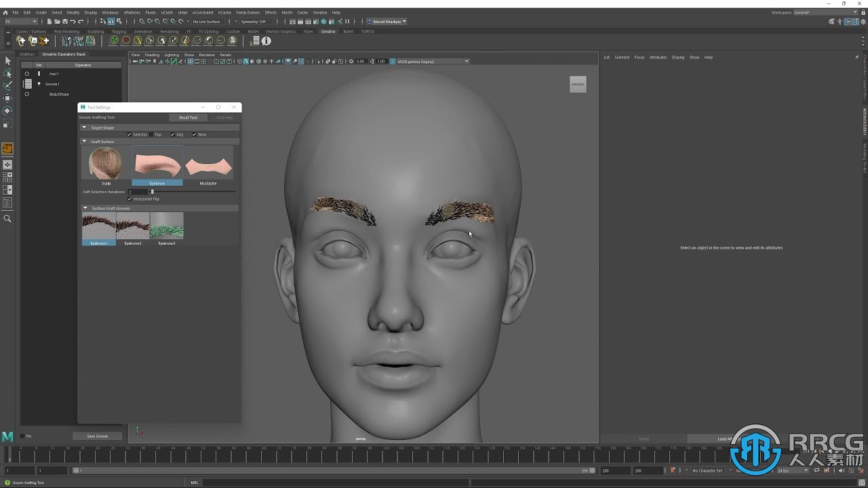The width and height of the screenshot is (868, 488).
Task: Open the Marsel Khadiyev account dropdown
Action: 387,21
